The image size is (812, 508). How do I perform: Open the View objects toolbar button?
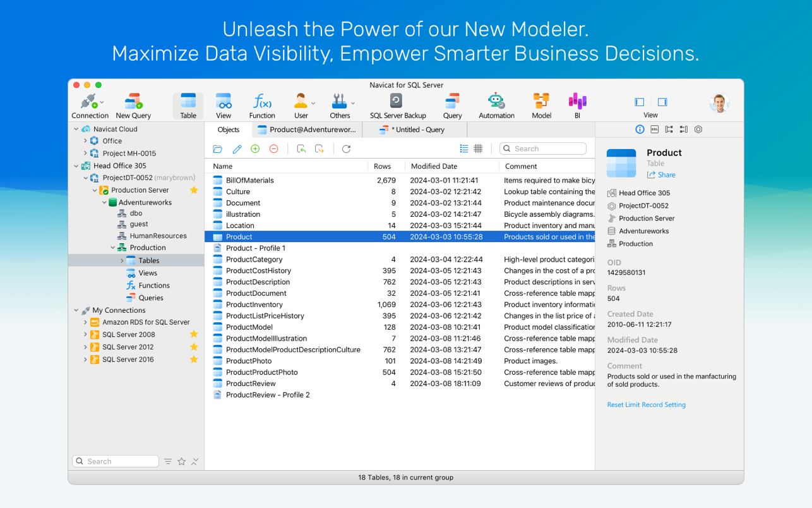[224, 106]
